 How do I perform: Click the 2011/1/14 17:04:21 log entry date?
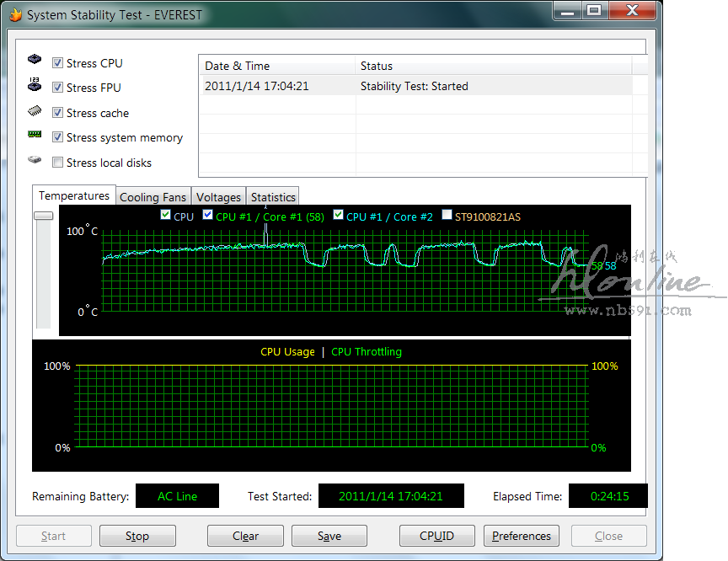pos(257,86)
